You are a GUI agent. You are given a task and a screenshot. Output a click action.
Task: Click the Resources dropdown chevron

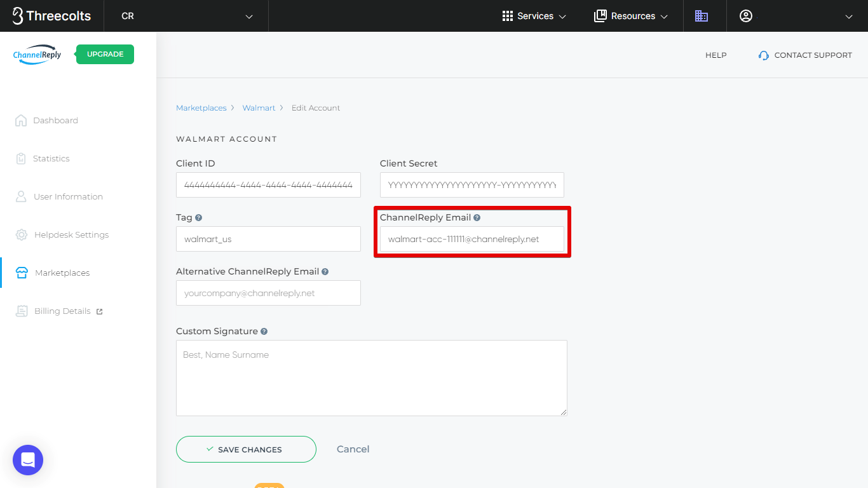664,17
